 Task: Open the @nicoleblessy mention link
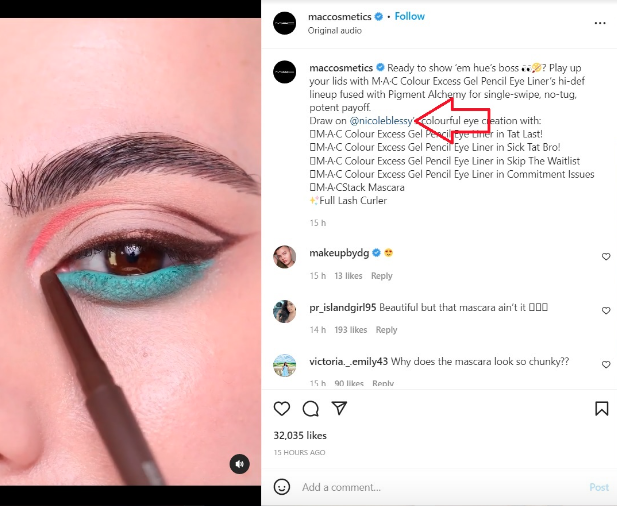point(381,121)
